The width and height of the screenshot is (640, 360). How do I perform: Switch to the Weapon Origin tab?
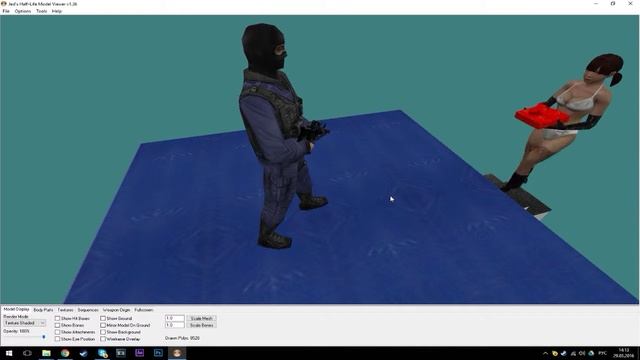click(x=116, y=310)
